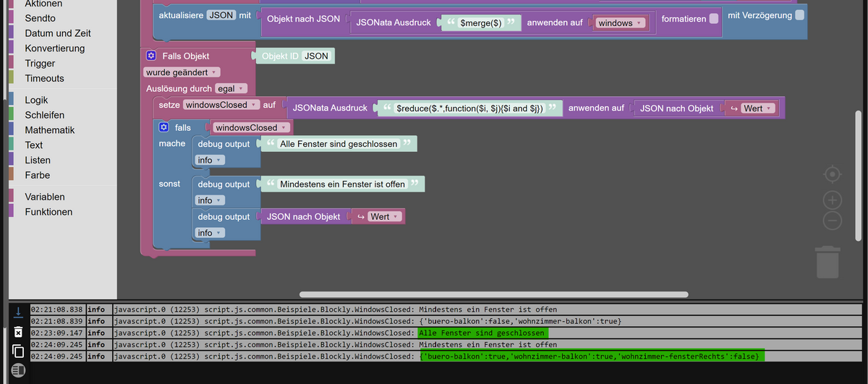Open the Mathematik toolbox category
This screenshot has width=868, height=384.
pyautogui.click(x=50, y=130)
